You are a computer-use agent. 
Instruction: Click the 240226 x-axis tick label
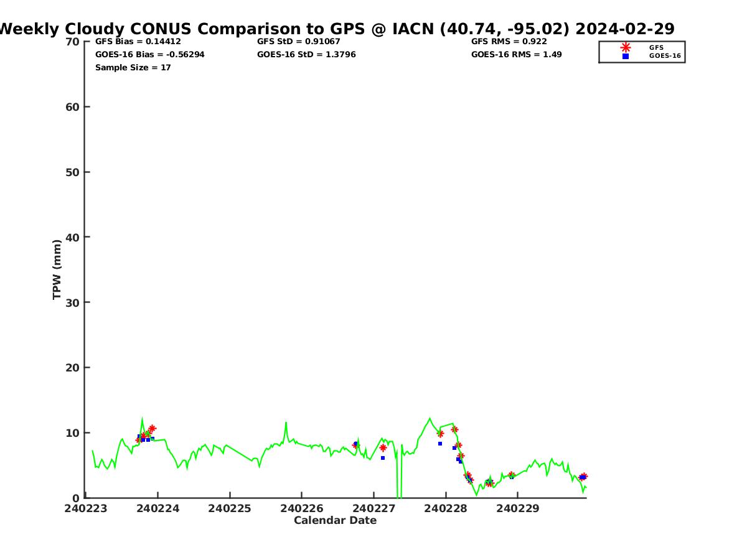(302, 508)
